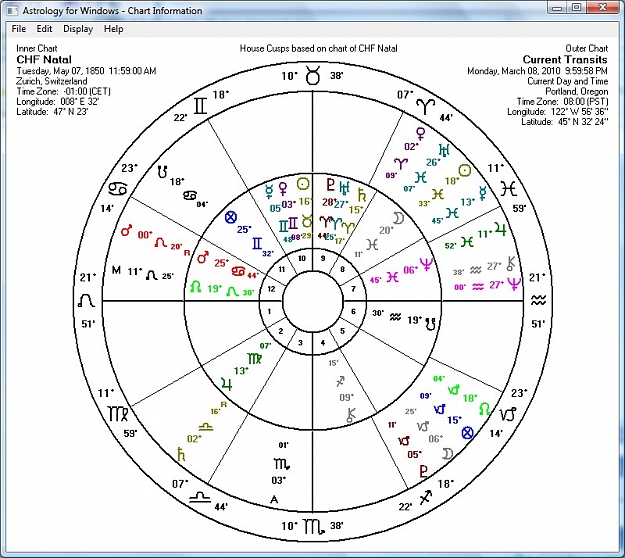Select natal Part of Fortune at 25° Gemini

coord(231,218)
